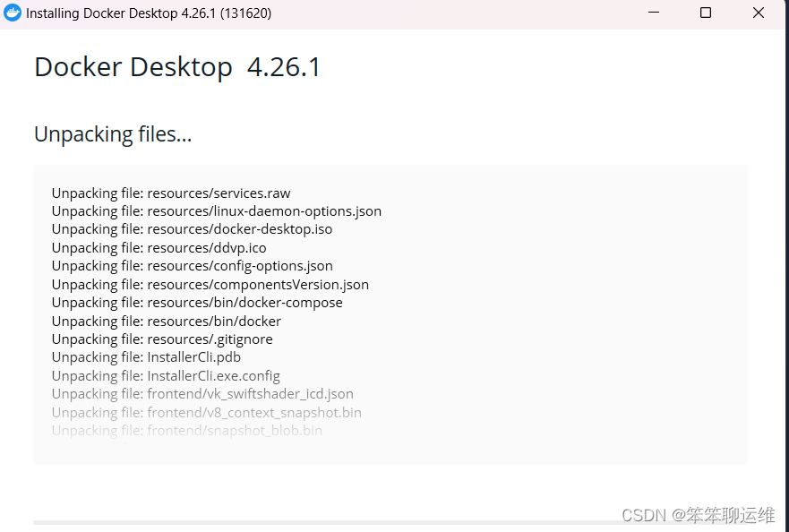
Task: Click the title "Installing Docker Desktop 4.26.1 (131620)"
Action: 149,13
